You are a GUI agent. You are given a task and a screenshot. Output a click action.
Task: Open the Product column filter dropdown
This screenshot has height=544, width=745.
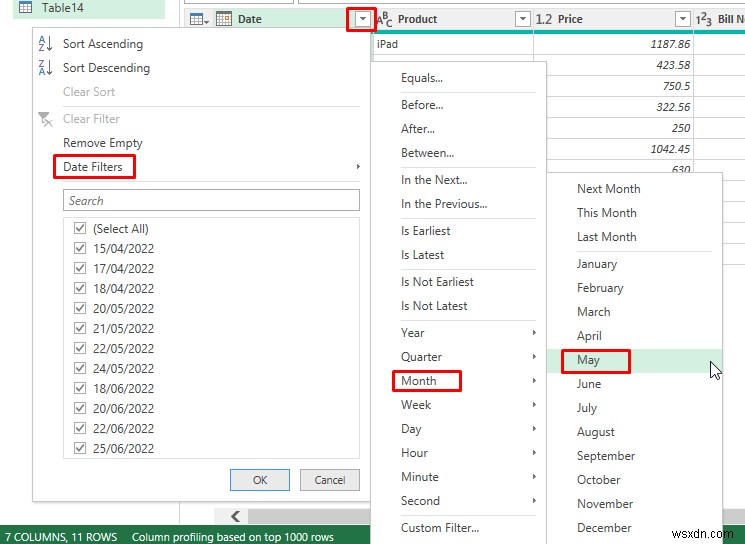[x=522, y=19]
